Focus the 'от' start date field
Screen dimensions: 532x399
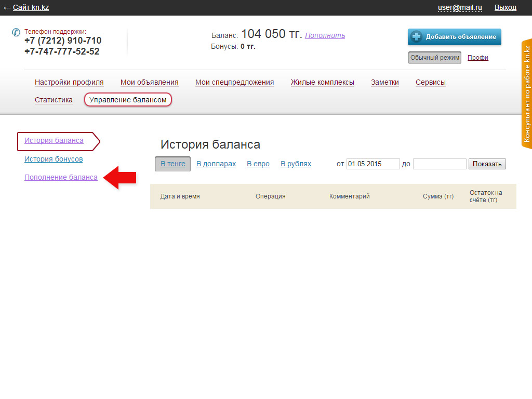[x=373, y=164]
